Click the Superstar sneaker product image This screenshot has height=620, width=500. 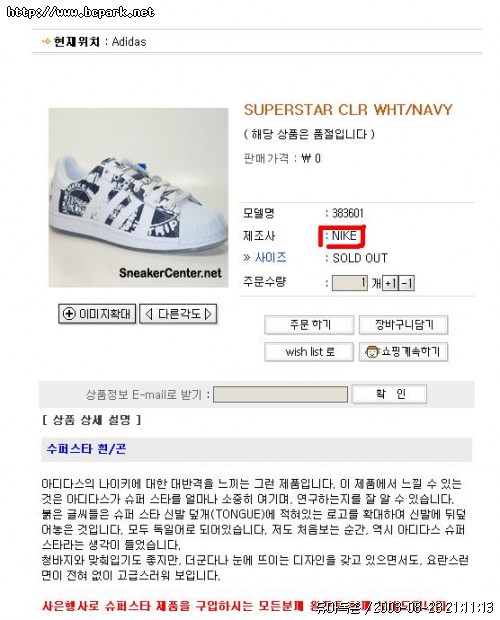tap(138, 198)
